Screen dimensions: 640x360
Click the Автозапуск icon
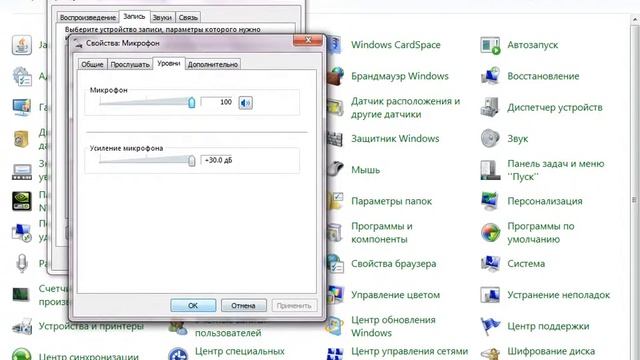coord(490,45)
